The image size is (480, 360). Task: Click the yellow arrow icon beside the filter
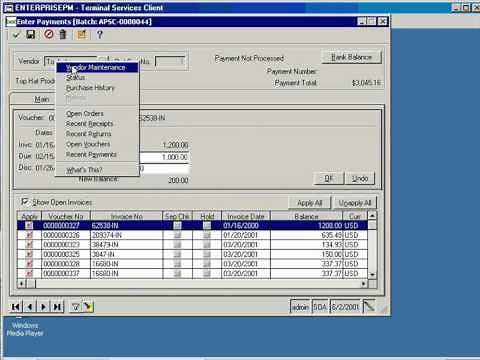coord(88,307)
